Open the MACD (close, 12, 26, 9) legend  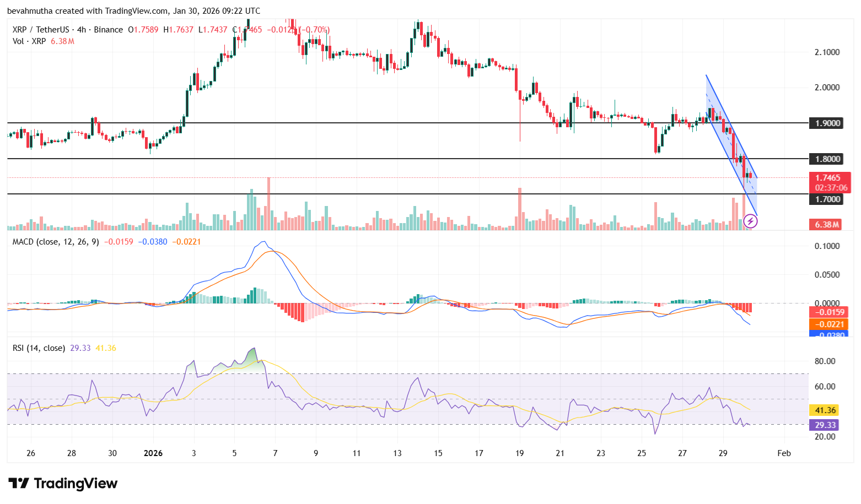point(56,242)
